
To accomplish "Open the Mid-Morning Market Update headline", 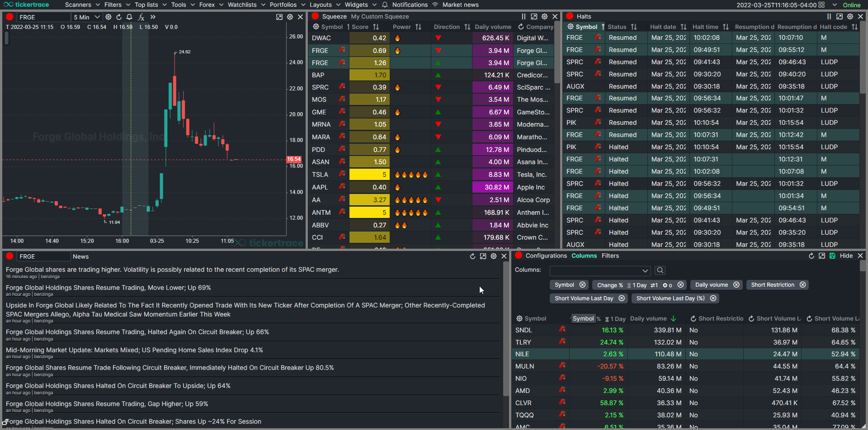I will 134,350.
